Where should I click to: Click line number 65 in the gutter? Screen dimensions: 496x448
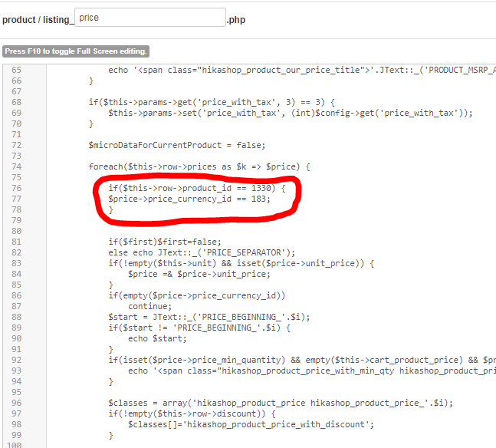[x=16, y=70]
